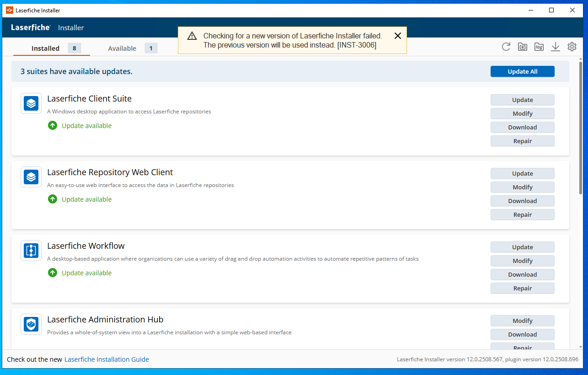Download Laserfiche Workflow

point(523,274)
